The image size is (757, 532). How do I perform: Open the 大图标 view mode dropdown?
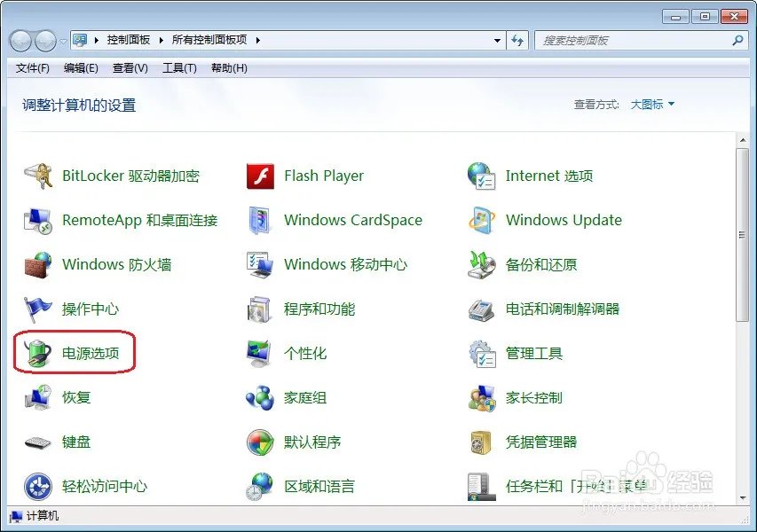click(654, 103)
